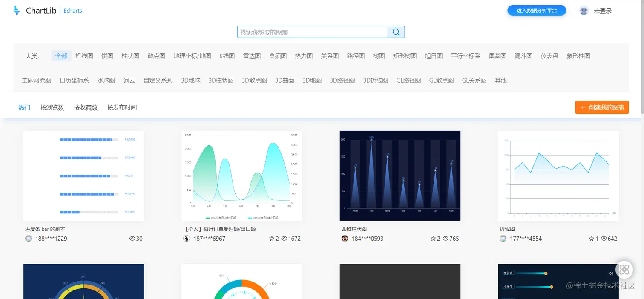Select 3D曲面 category filter
Viewport: 644px width, 299px height.
point(285,80)
